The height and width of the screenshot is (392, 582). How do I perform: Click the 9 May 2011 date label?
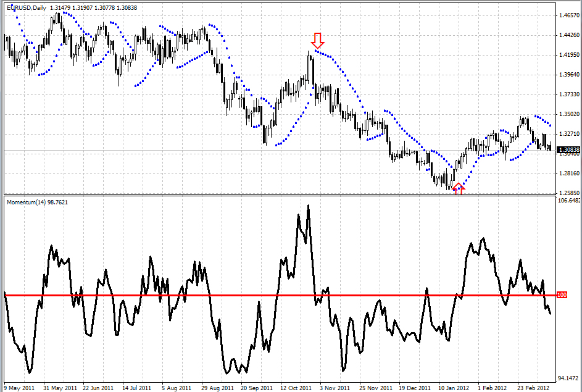[19, 388]
